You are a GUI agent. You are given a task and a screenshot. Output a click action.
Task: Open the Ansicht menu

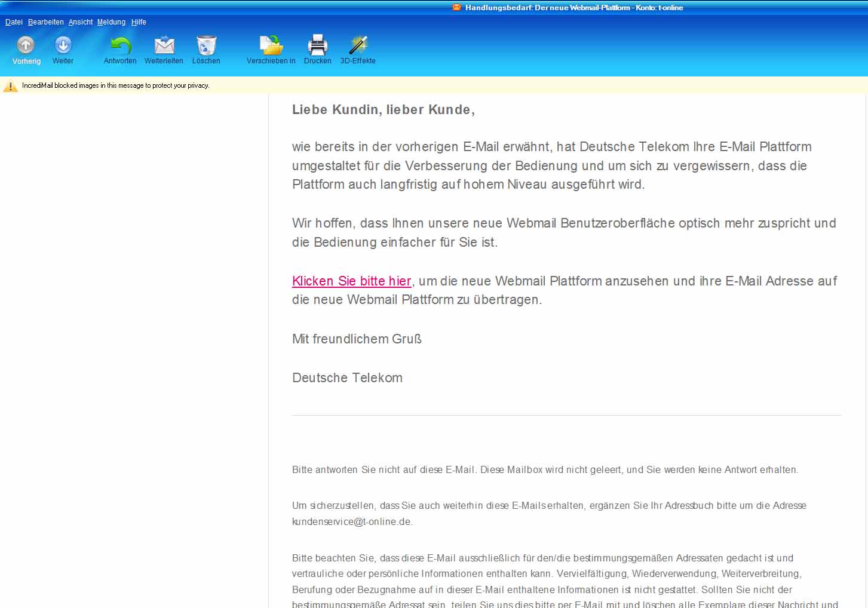click(81, 22)
